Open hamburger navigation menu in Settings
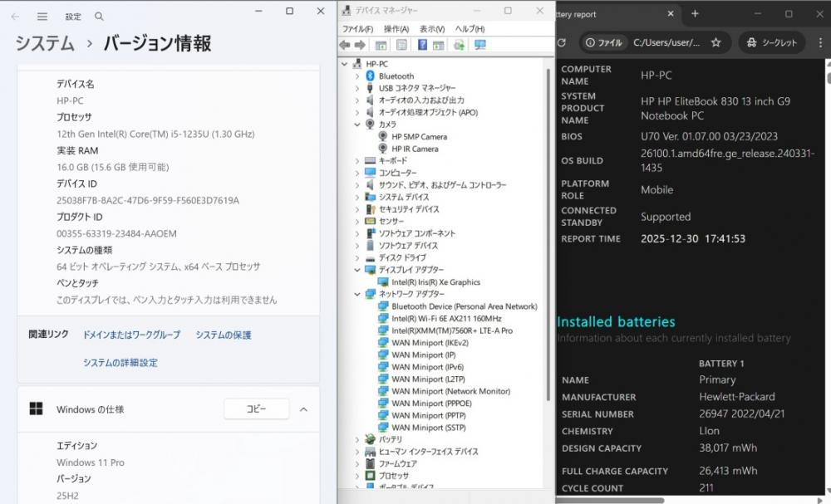This screenshot has height=504, width=831. tap(42, 17)
